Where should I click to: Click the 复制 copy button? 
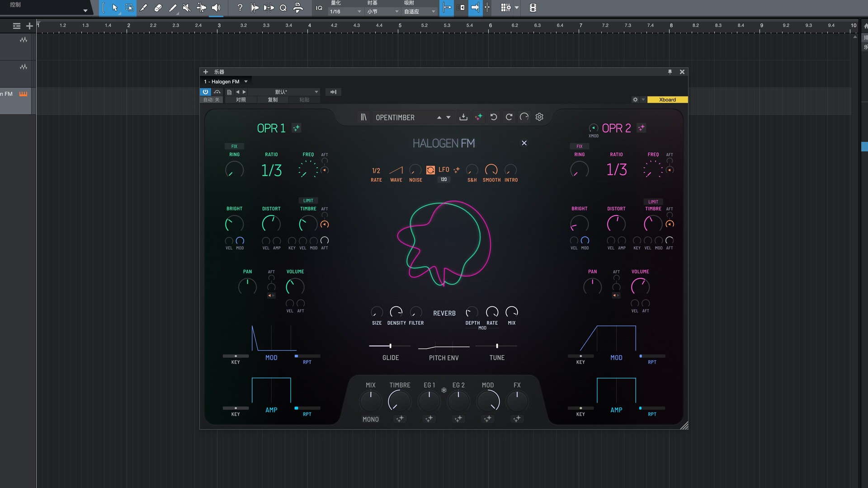pos(273,100)
